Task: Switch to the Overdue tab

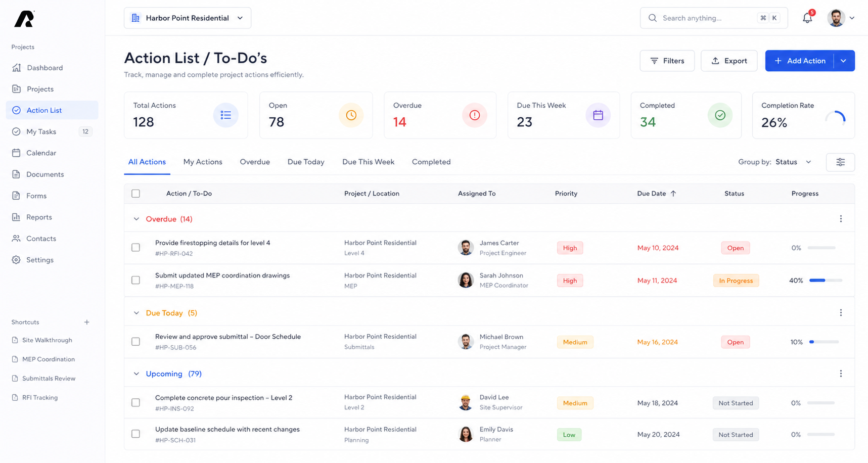Action: (255, 162)
